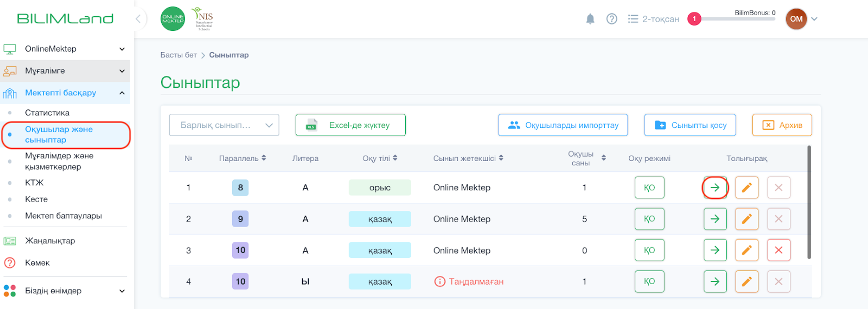Open Көмек help in the sidebar
Screen dimensions: 868x309
coord(37,263)
